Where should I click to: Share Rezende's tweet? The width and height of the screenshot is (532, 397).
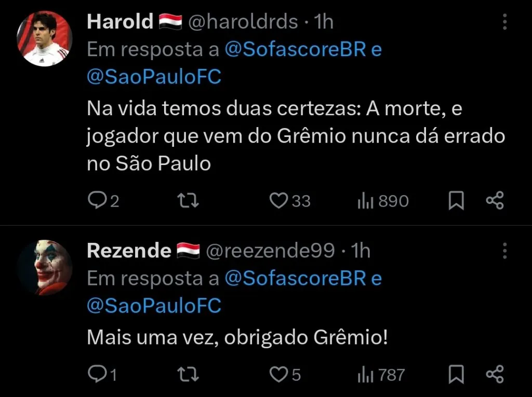(495, 373)
